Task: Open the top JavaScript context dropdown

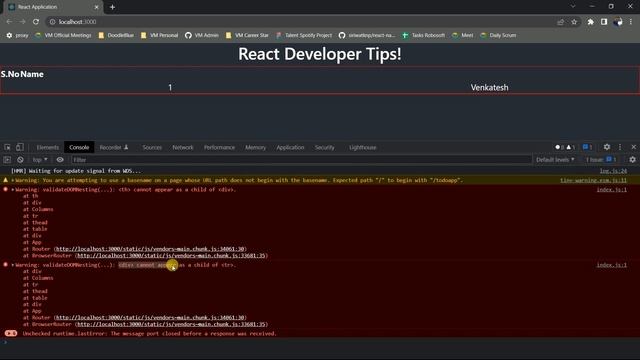Action: pos(40,160)
